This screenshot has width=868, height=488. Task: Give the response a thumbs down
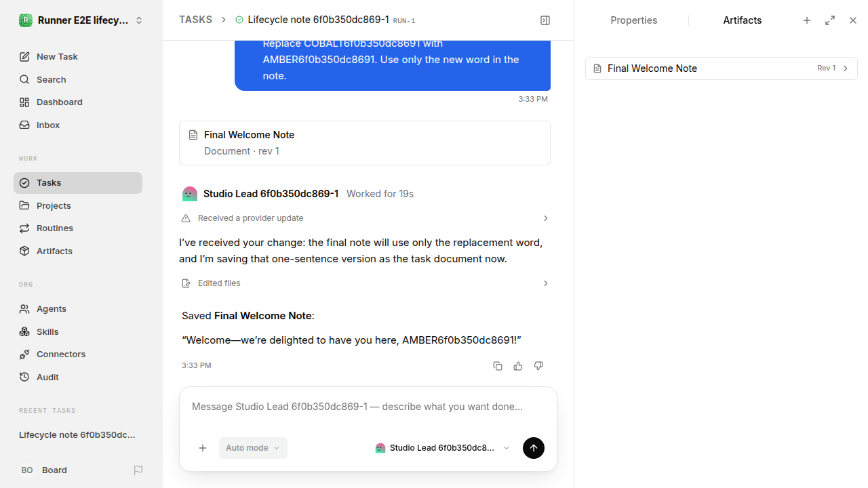point(538,366)
